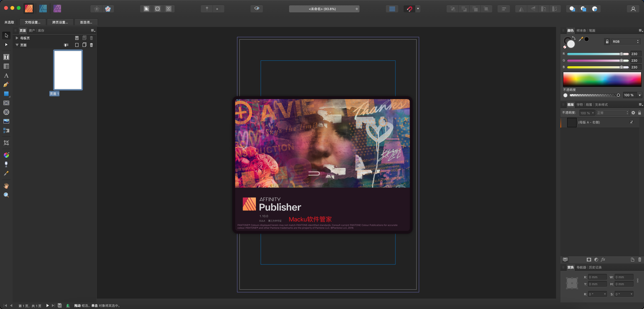
Task: Select the Frame Text tool
Action: 6,57
